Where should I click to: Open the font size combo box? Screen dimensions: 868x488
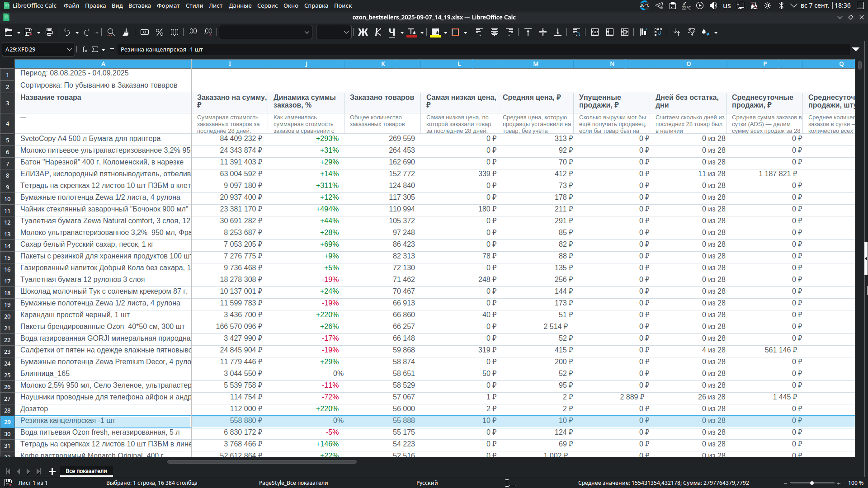pos(333,32)
